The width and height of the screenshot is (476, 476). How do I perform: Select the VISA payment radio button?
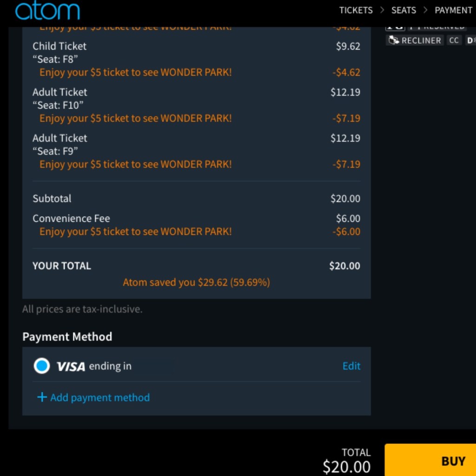[x=42, y=366]
